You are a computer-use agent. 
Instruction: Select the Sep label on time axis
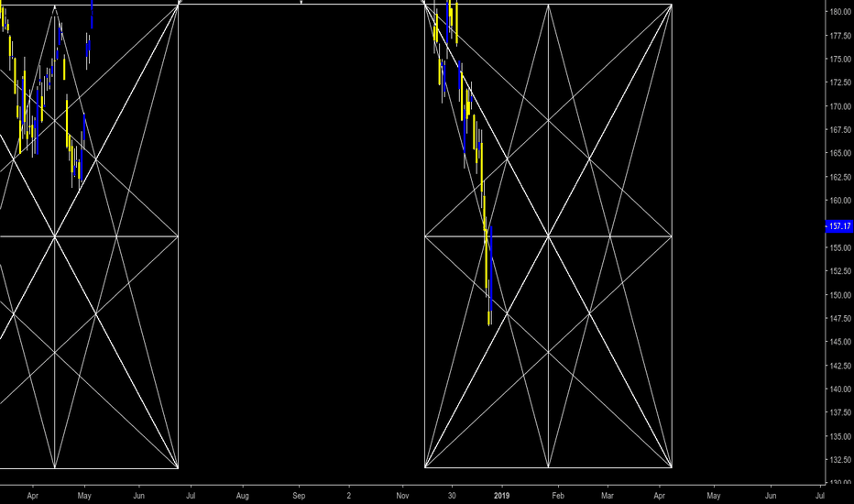tap(299, 496)
